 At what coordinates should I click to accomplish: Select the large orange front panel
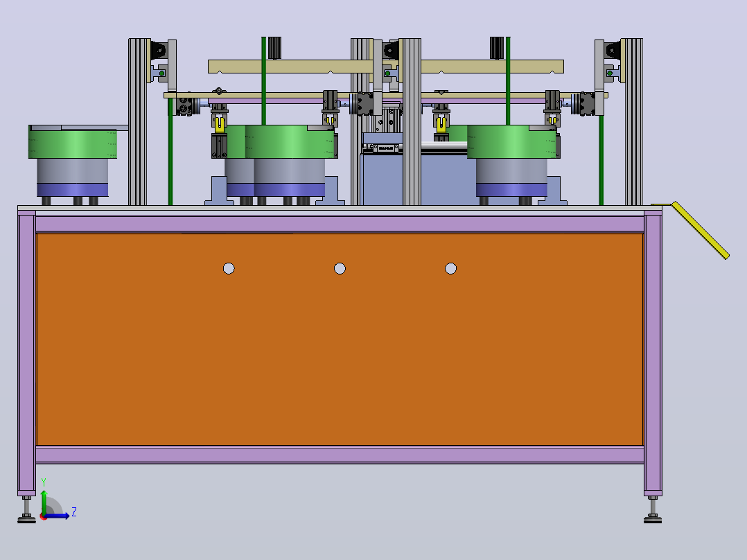340,340
